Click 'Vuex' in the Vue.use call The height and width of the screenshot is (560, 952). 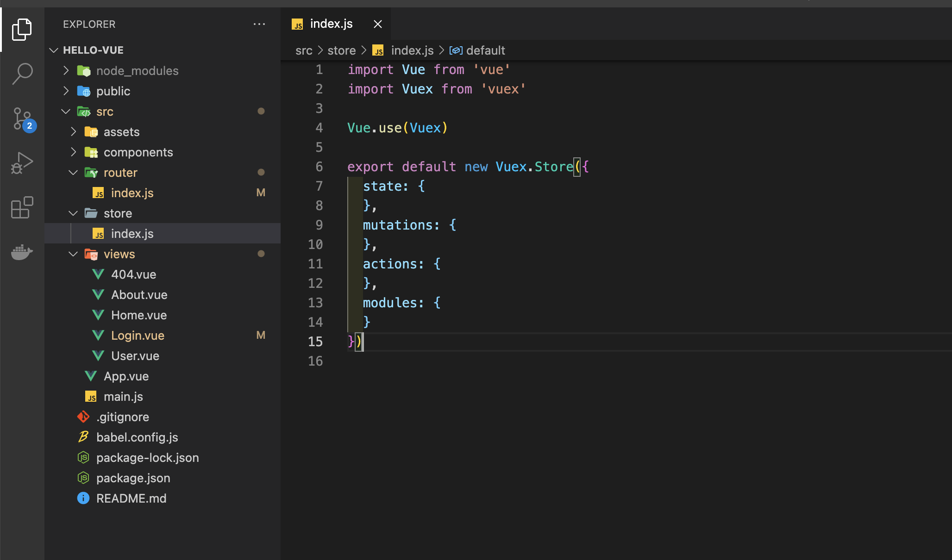pos(425,128)
